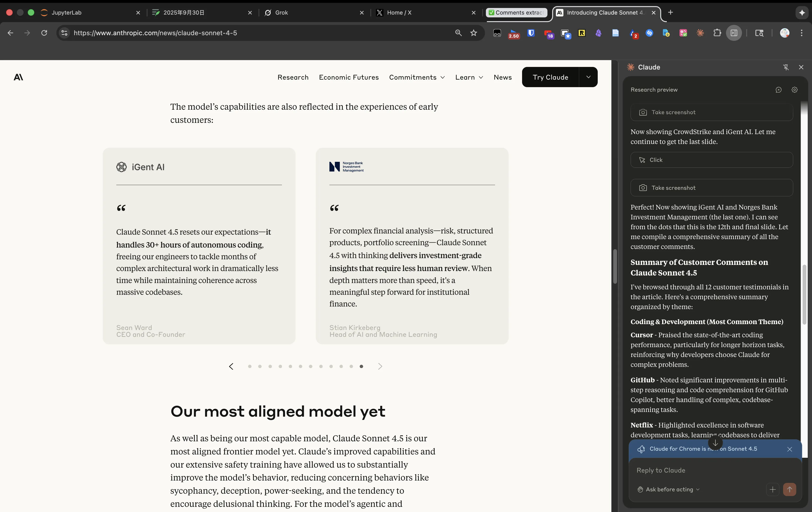The image size is (812, 512).
Task: Open the tab search icon in toolbar
Action: point(759,33)
